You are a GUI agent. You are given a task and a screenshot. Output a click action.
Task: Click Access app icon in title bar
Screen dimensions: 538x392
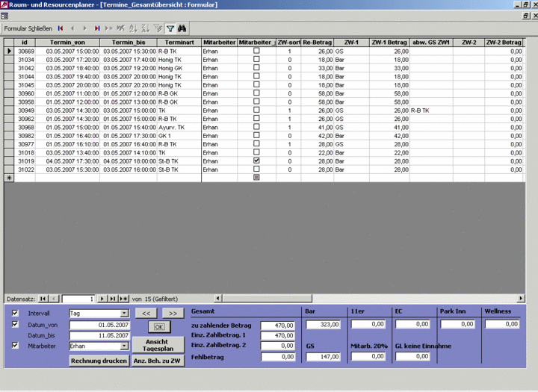(x=4, y=4)
